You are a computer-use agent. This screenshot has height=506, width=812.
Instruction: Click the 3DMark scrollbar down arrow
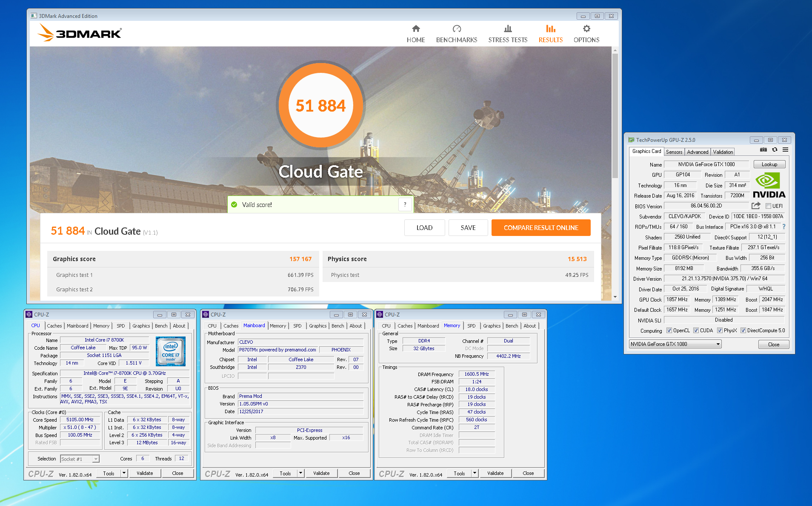coord(615,297)
